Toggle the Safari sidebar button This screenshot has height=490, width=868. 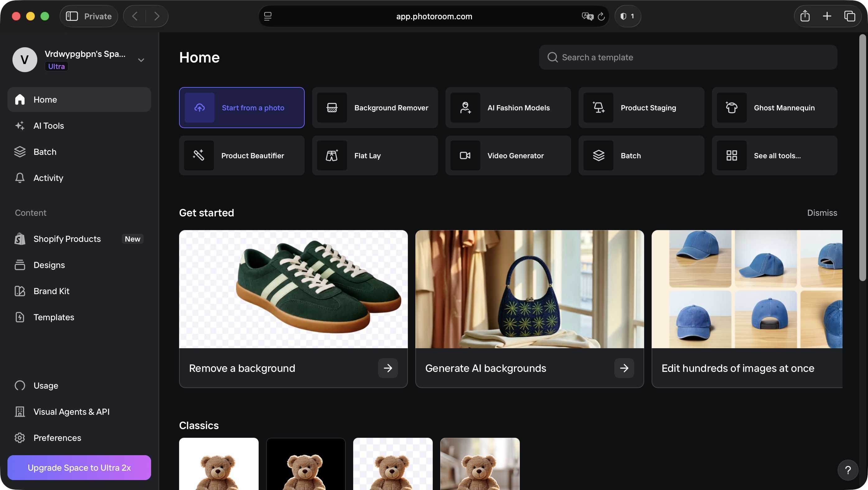pos(72,16)
